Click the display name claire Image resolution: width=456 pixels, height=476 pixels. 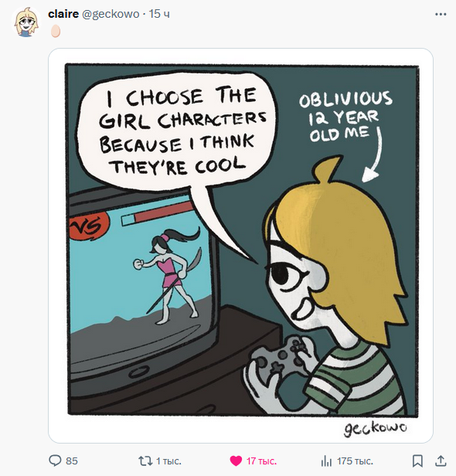[63, 14]
